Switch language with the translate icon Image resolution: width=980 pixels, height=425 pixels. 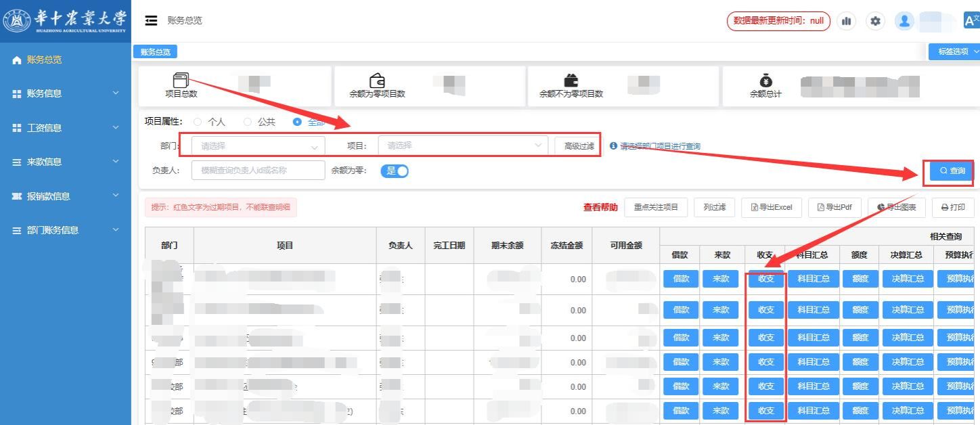(x=971, y=20)
